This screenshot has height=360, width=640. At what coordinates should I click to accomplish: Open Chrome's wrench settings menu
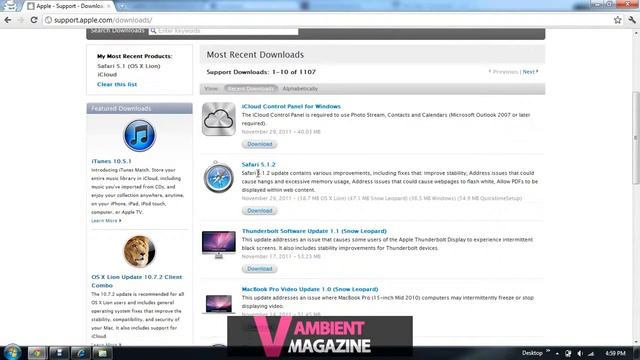pos(632,20)
